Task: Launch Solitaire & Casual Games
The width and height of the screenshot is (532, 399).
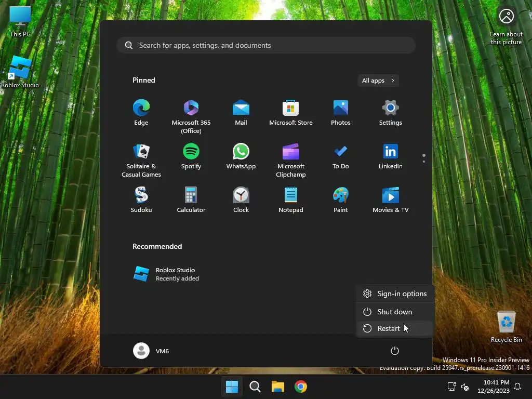Action: [141, 160]
